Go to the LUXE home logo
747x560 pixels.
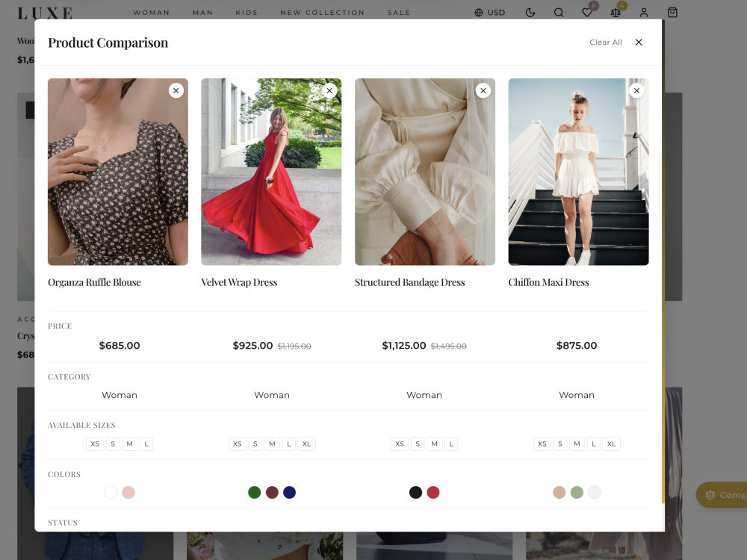pyautogui.click(x=46, y=13)
